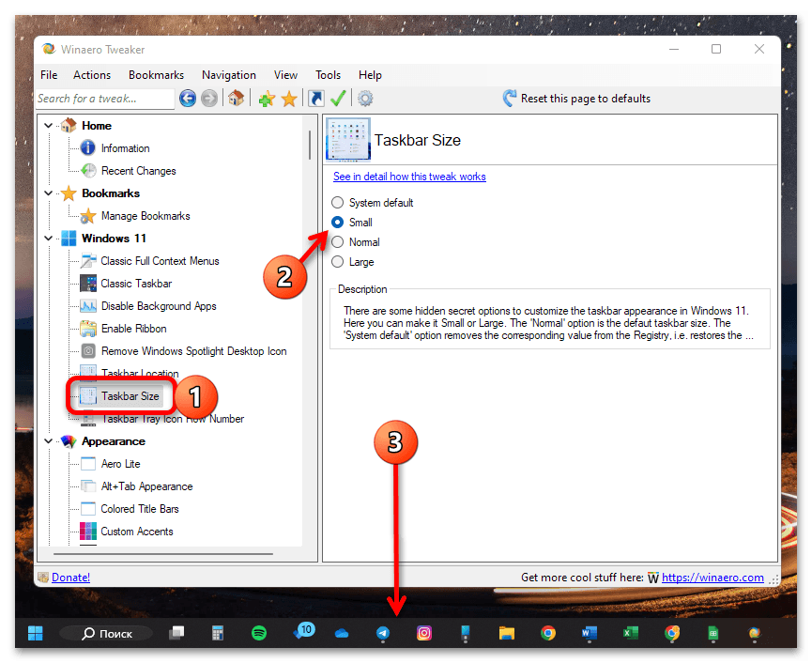The width and height of the screenshot is (812, 663).
Task: Open Spotify from the taskbar
Action: pos(259,633)
